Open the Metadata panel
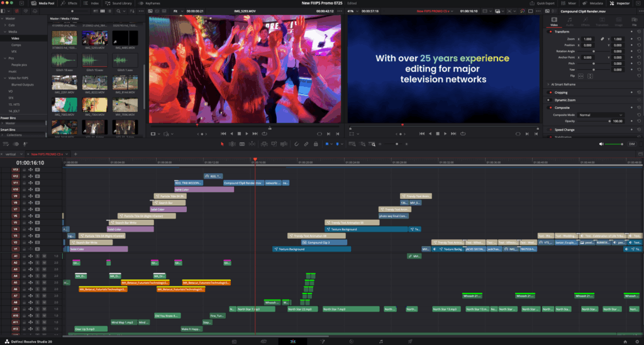The width and height of the screenshot is (644, 345). (x=594, y=3)
